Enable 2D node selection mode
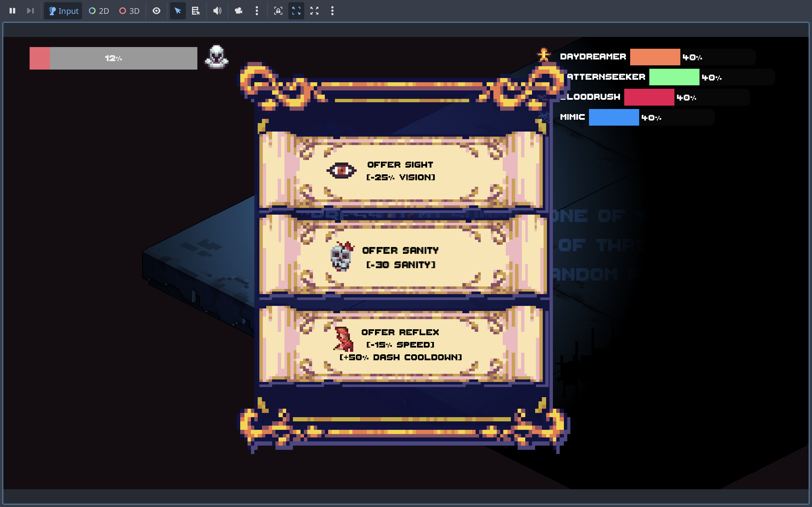The image size is (812, 507). click(99, 11)
